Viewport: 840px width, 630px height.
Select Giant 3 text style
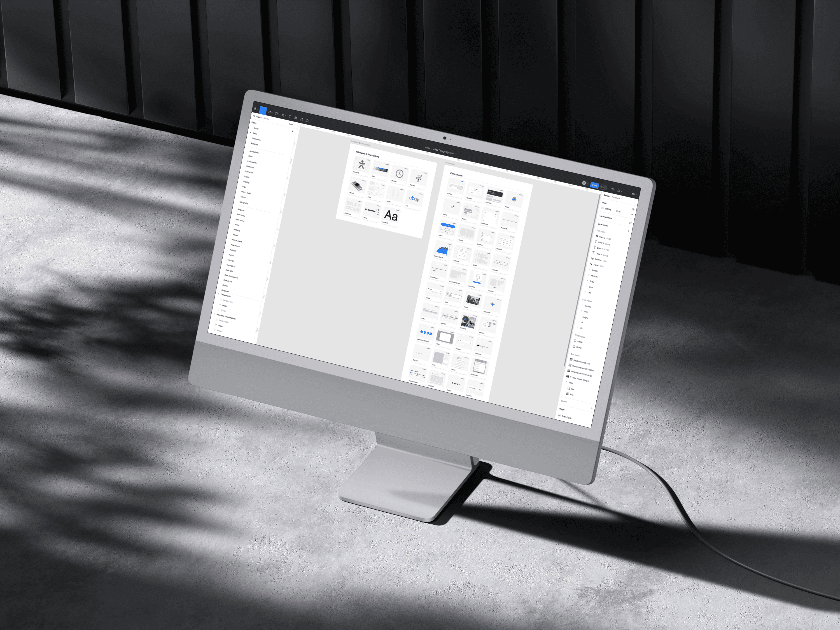(603, 237)
